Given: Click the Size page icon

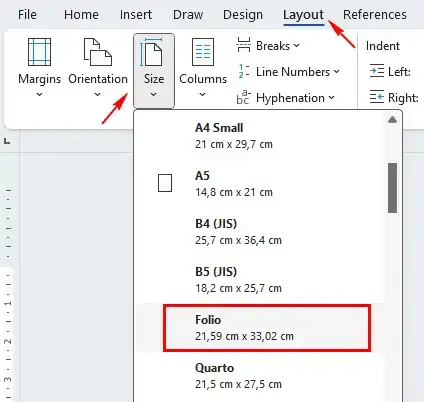Looking at the screenshot, I should pyautogui.click(x=151, y=52).
